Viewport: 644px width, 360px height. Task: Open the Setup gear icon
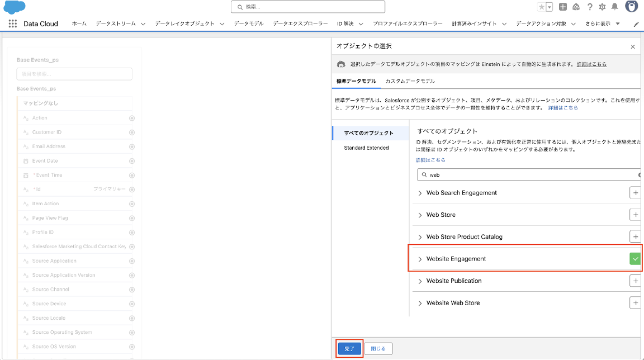[602, 7]
